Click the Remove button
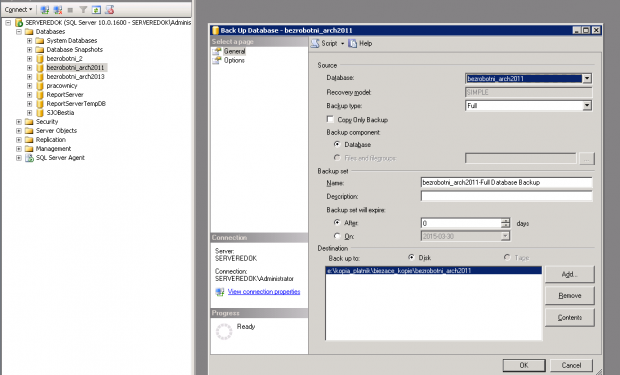620x375 pixels. point(569,295)
